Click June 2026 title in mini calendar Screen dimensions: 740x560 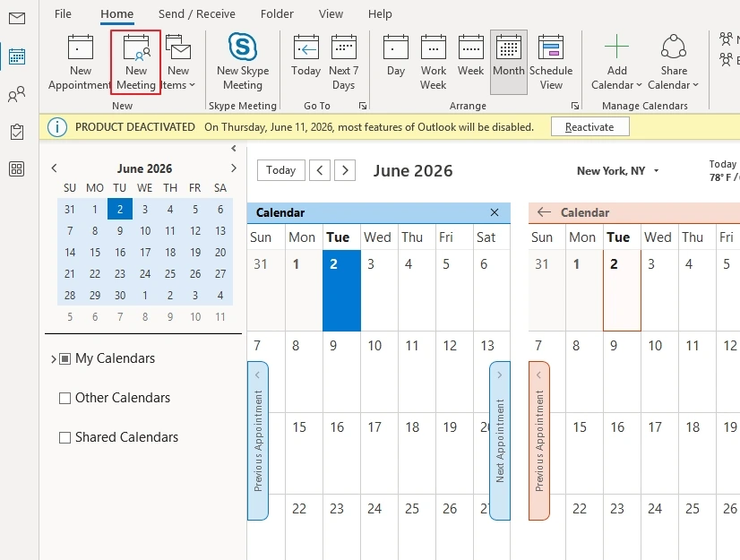click(x=144, y=168)
